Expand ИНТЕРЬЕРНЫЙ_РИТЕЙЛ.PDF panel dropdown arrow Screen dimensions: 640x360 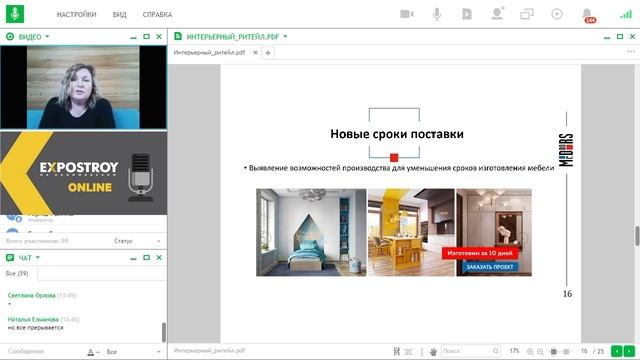(285, 37)
